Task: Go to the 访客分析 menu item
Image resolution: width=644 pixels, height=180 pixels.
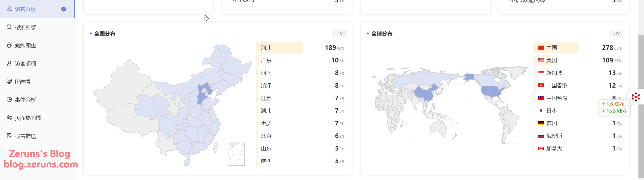Action: [37, 9]
